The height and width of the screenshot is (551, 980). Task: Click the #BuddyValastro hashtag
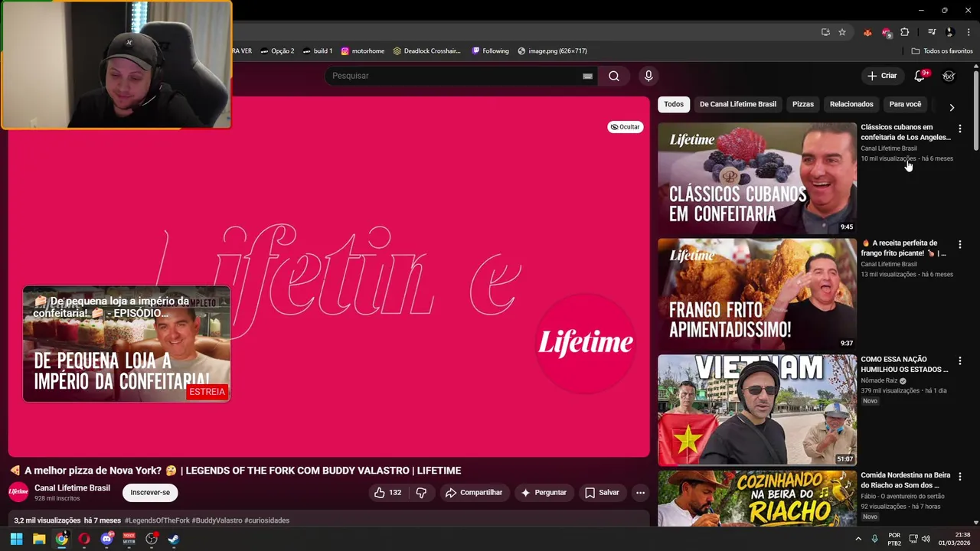point(217,520)
